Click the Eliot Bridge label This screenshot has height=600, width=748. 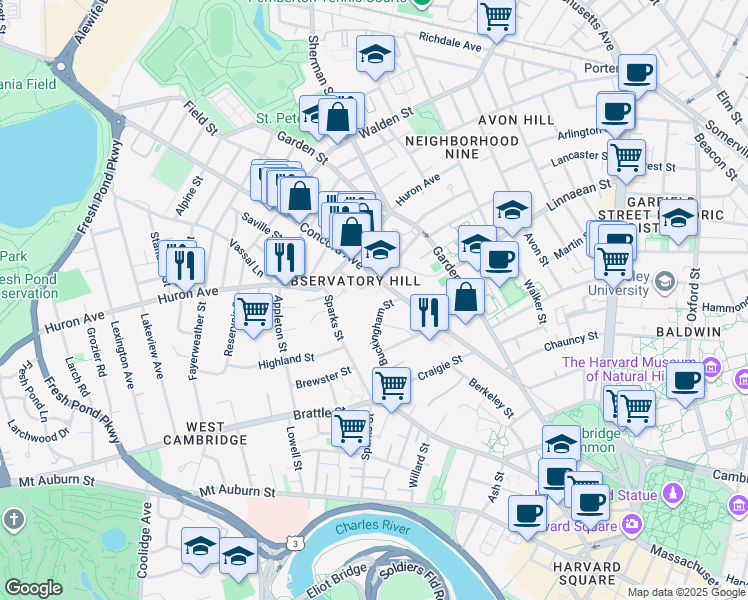pyautogui.click(x=337, y=580)
